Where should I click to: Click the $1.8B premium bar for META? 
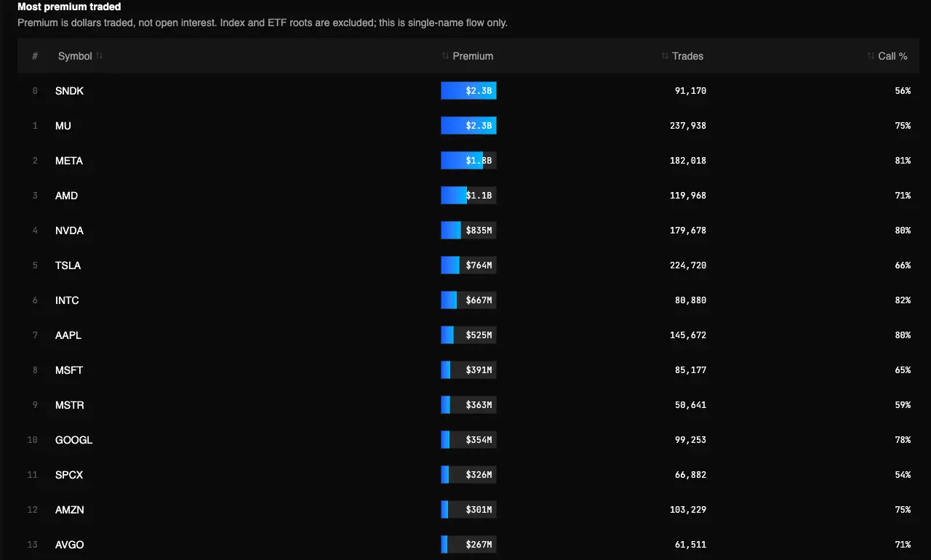pos(468,161)
